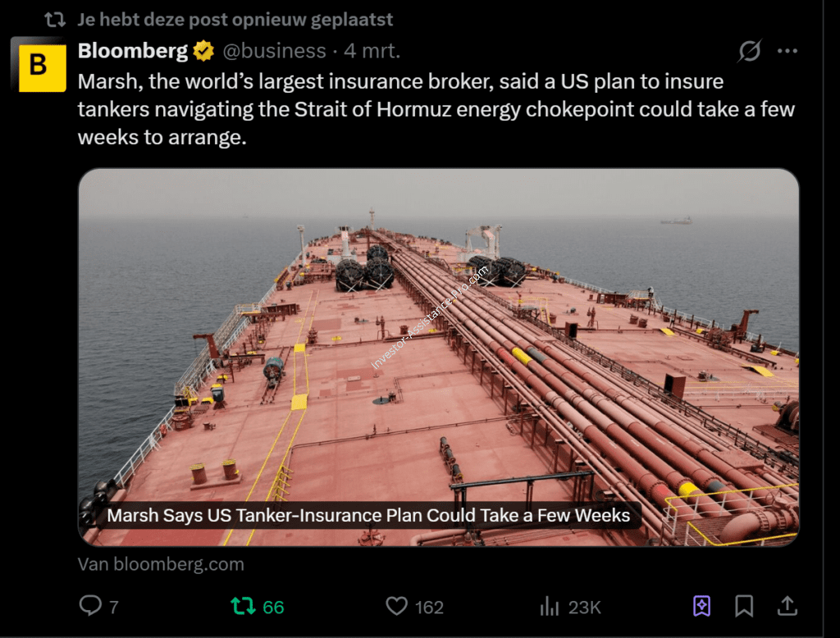Reply to the Bloomberg post
This screenshot has width=840, height=638.
point(89,607)
